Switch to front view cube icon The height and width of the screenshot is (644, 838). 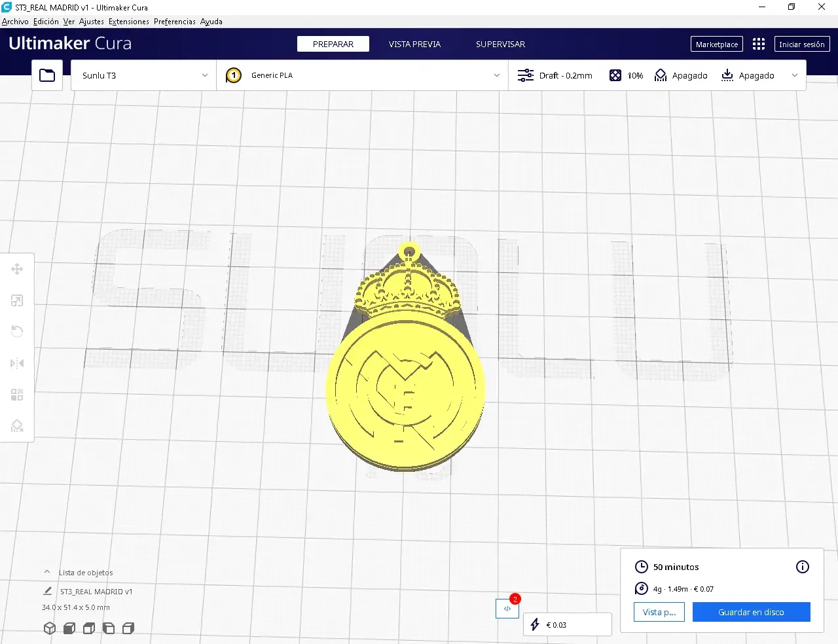pyautogui.click(x=69, y=628)
